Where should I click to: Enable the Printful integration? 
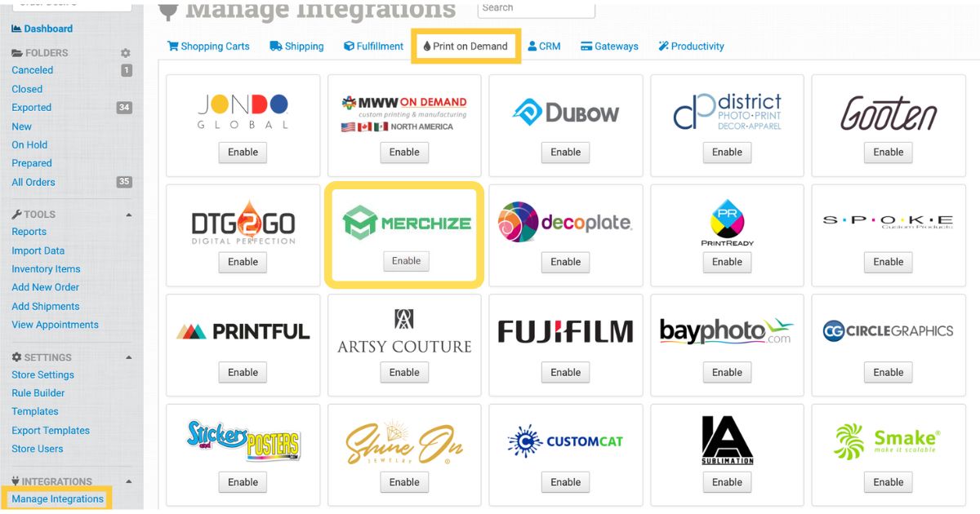(x=242, y=372)
